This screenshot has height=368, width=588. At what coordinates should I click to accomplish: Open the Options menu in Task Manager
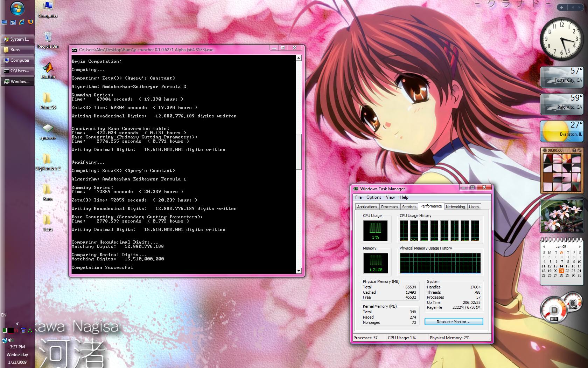click(373, 197)
